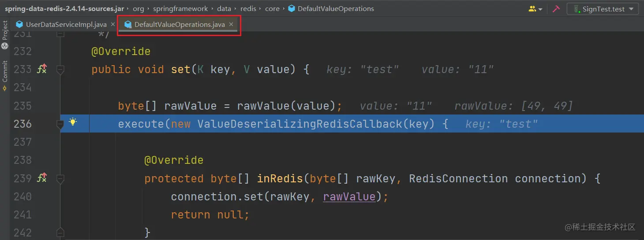Click the redis breadcrumb segment
This screenshot has height=240, width=644.
click(248, 9)
